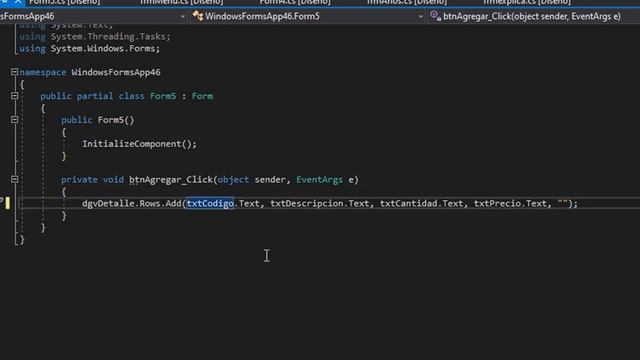Image resolution: width=640 pixels, height=360 pixels.
Task: Click the private keyword of btnAgregar_Click
Action: pyautogui.click(x=79, y=180)
